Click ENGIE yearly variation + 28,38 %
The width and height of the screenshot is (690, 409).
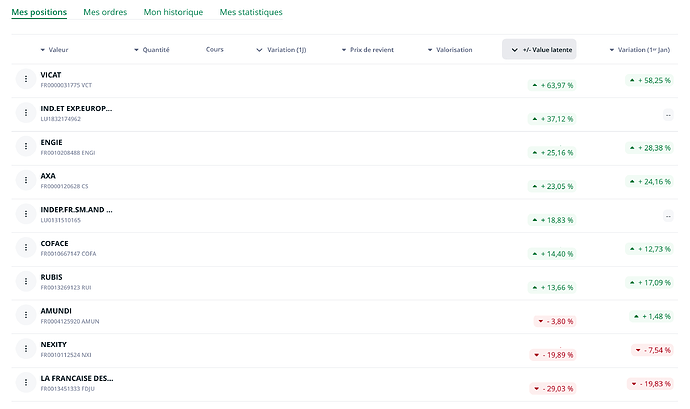650,148
